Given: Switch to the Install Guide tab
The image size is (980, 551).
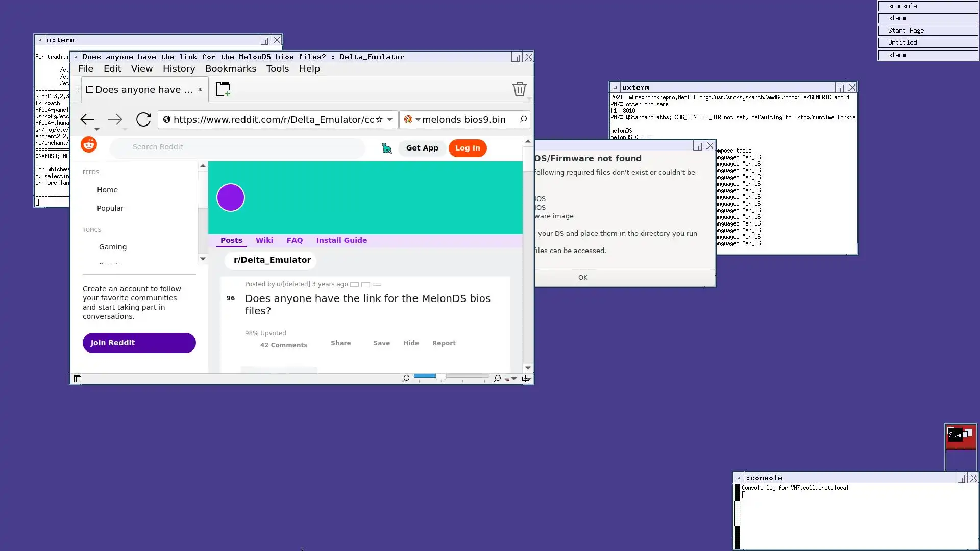Looking at the screenshot, I should [341, 240].
